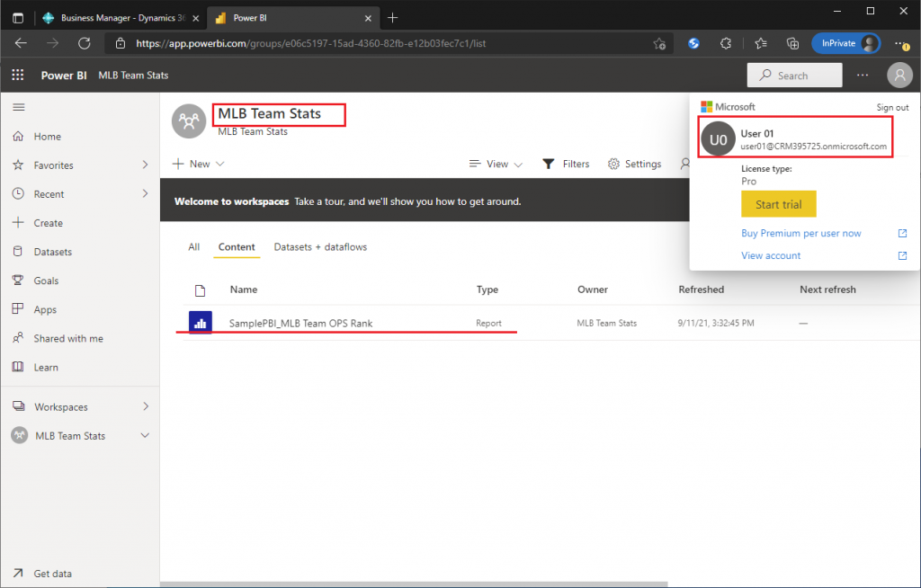Click Sign out link

click(x=892, y=108)
